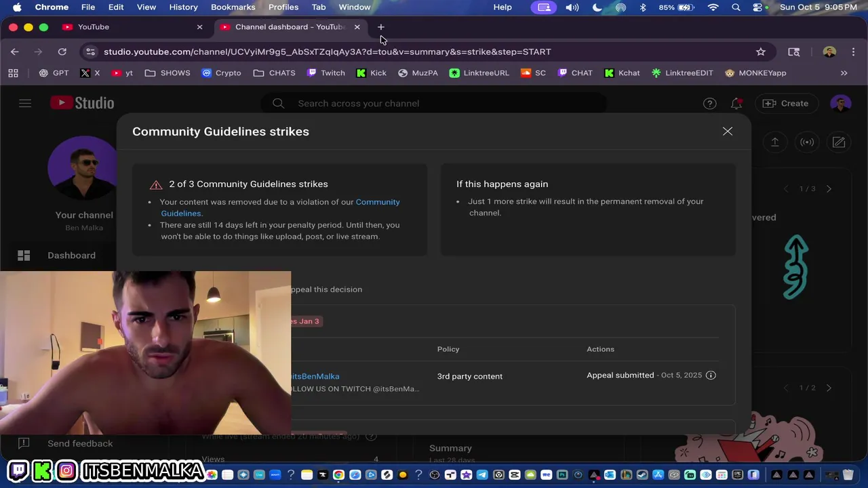Open the account avatar menu in Studio

tap(840, 104)
